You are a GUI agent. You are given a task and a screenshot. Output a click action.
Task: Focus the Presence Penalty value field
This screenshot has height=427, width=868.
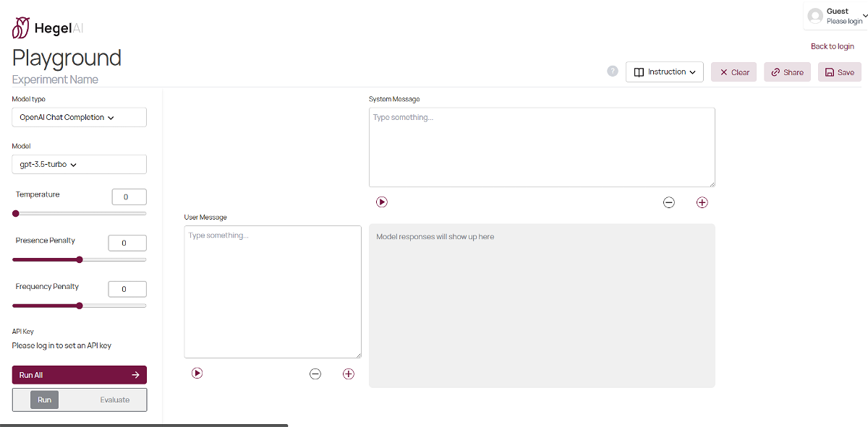coord(127,243)
